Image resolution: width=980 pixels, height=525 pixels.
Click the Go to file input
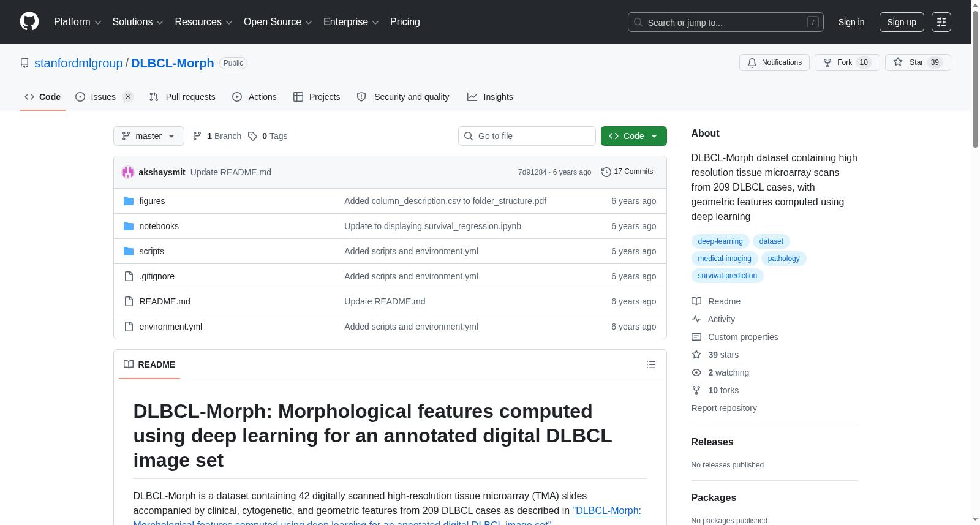point(527,136)
